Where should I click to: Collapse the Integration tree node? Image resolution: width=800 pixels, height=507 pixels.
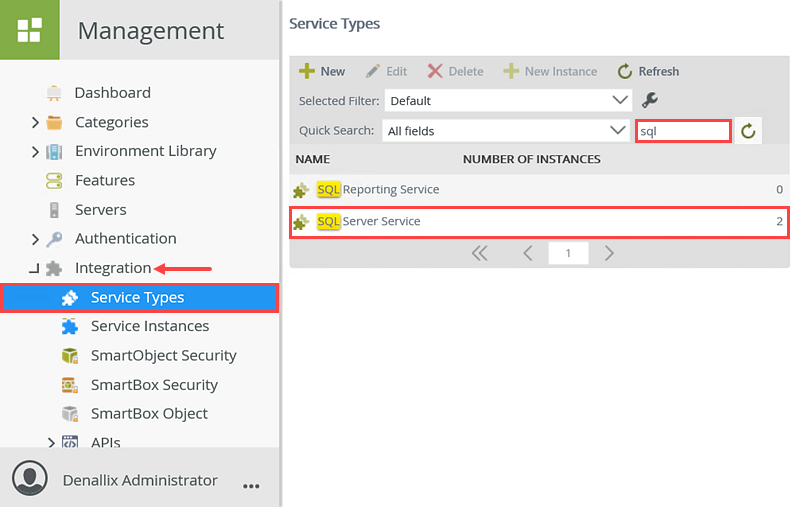coord(35,268)
